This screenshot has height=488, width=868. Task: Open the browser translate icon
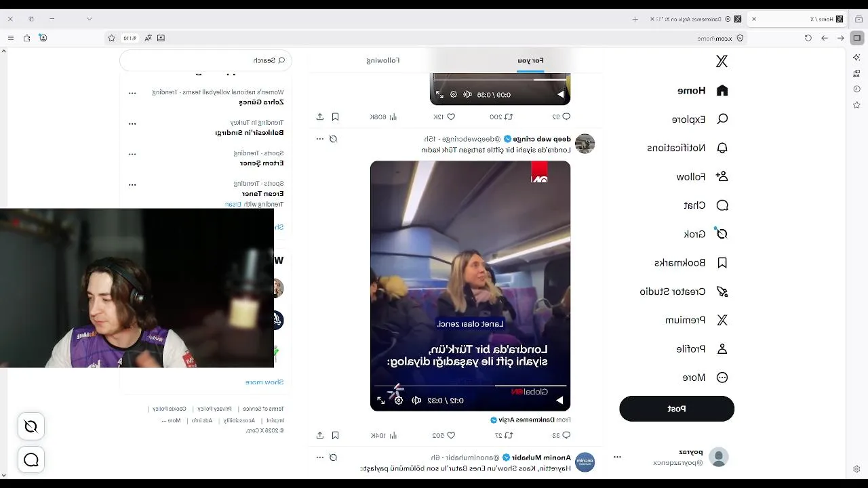pyautogui.click(x=148, y=38)
